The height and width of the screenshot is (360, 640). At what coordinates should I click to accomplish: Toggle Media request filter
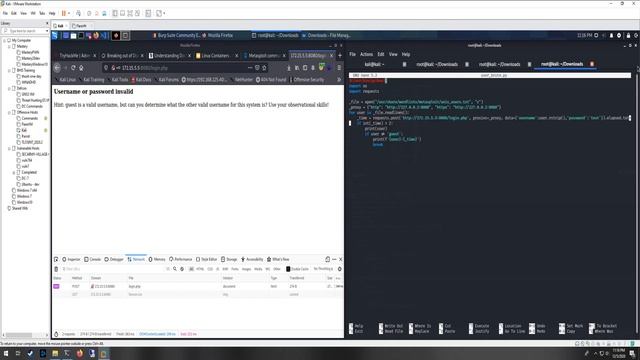pyautogui.click(x=258, y=269)
